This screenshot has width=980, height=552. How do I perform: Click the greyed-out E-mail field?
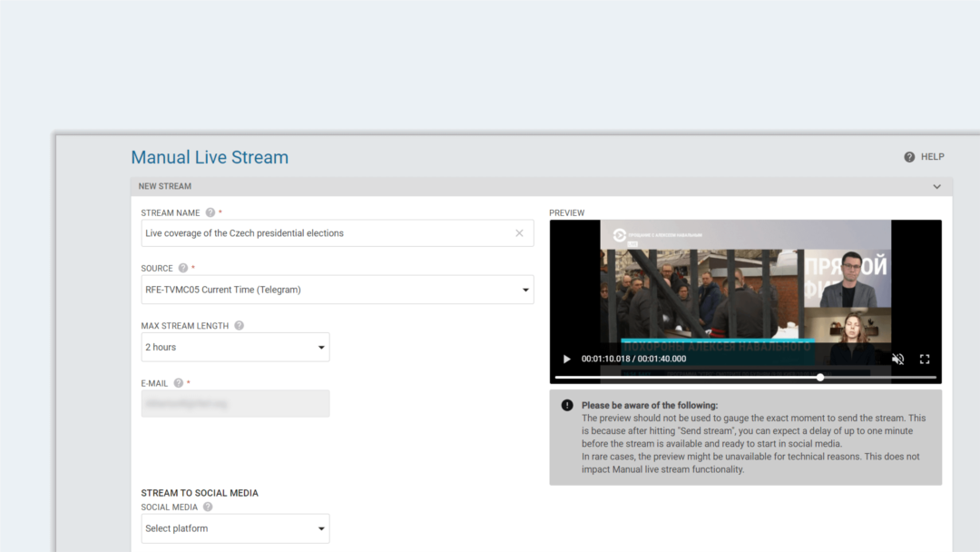[235, 404]
